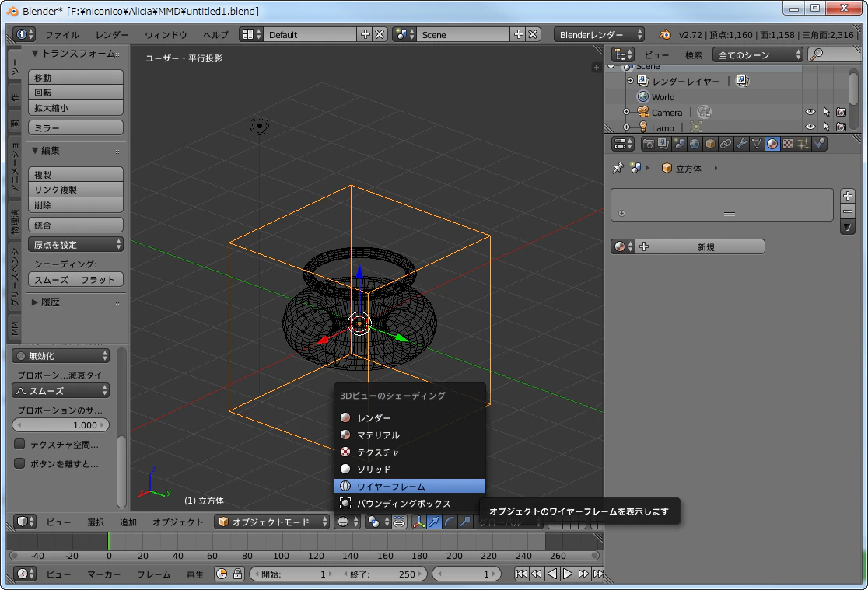Open the ファイル menu

[62, 35]
